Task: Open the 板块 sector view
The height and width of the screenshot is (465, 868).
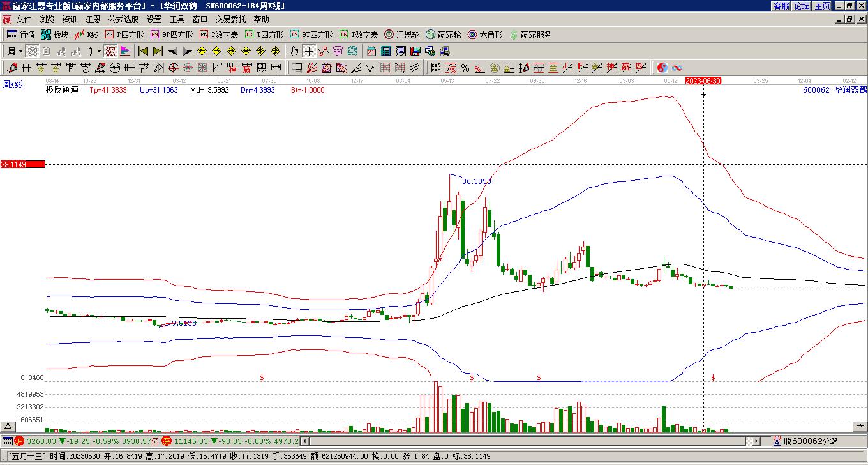Action: [x=55, y=34]
